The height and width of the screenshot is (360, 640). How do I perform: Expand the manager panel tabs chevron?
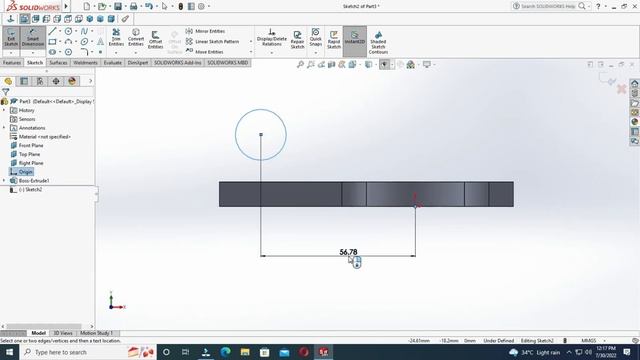(91, 81)
